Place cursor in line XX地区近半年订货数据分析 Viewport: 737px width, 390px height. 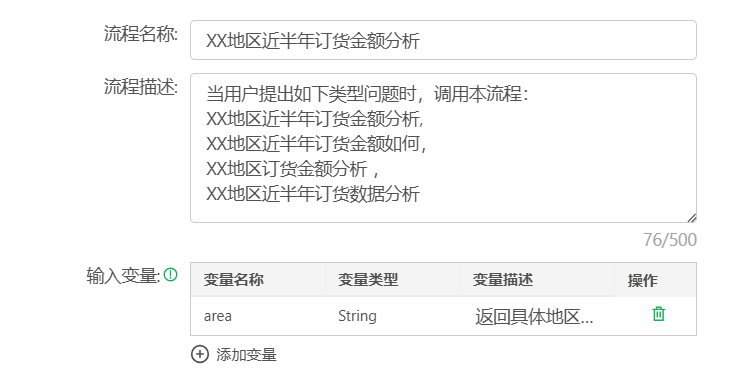313,194
